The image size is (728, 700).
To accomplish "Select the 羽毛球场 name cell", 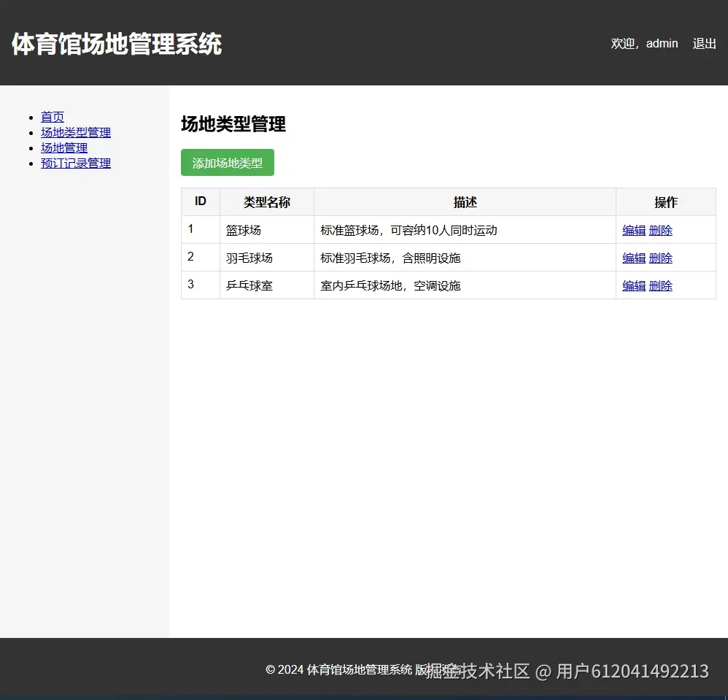I will [x=267, y=258].
